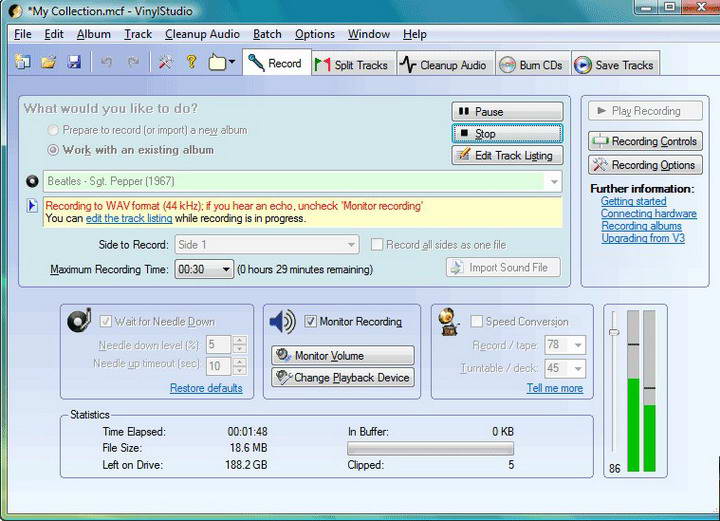Stop the current recording

pyautogui.click(x=506, y=133)
